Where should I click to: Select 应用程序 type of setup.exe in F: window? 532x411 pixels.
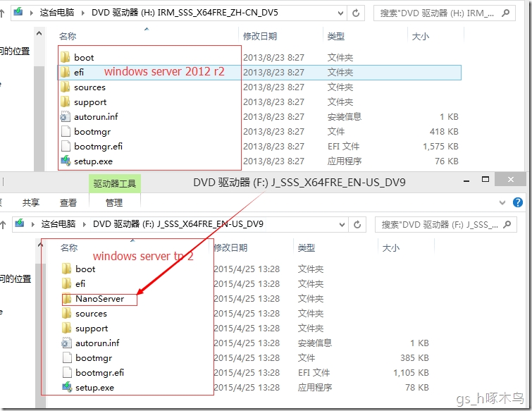314,387
